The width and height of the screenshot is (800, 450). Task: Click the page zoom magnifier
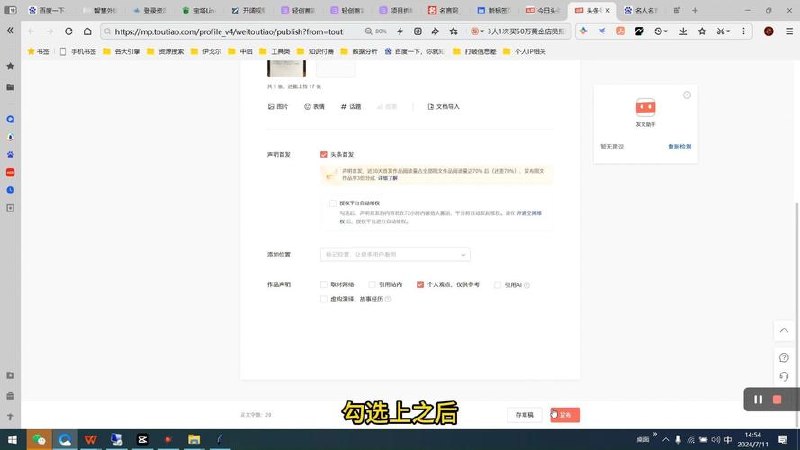point(368,31)
